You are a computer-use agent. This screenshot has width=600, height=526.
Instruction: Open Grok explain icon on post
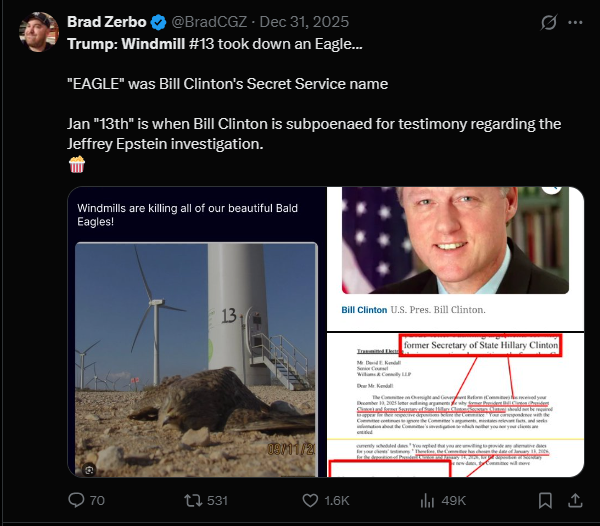point(548,21)
